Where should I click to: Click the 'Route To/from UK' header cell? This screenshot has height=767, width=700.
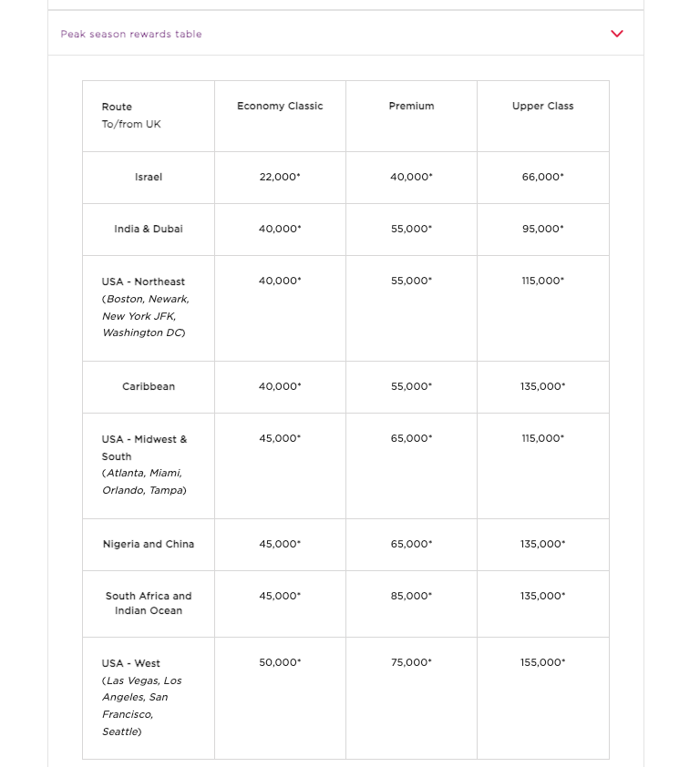tap(131, 115)
